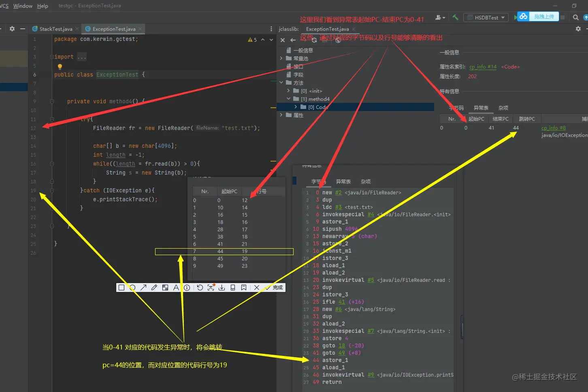Image resolution: width=588 pixels, height=392 pixels.
Task: Click ifle jump target link 41
Action: [342, 302]
